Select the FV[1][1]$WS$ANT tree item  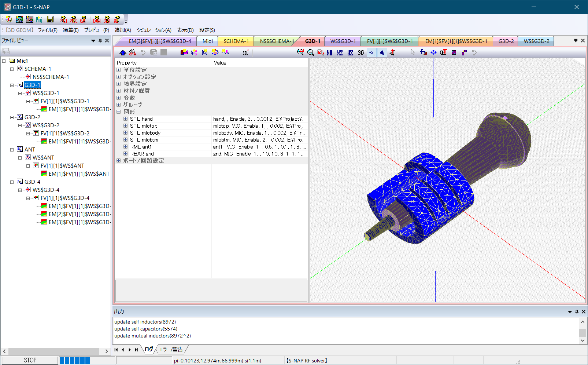click(x=62, y=165)
